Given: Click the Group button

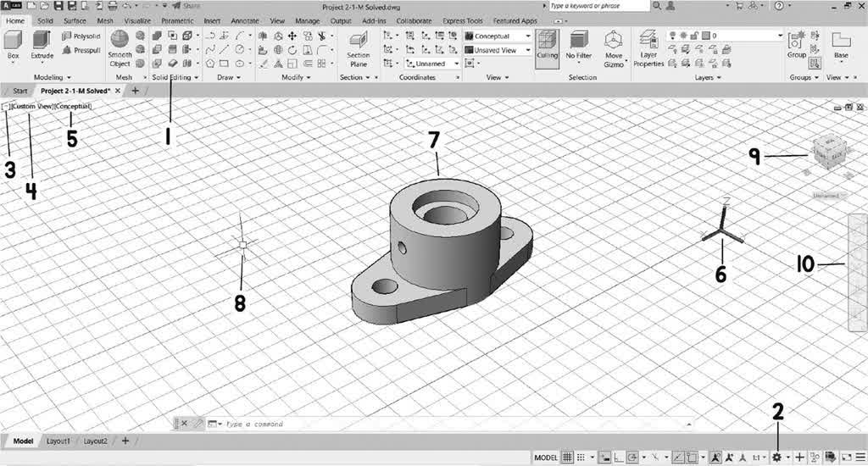Looking at the screenshot, I should tap(797, 46).
